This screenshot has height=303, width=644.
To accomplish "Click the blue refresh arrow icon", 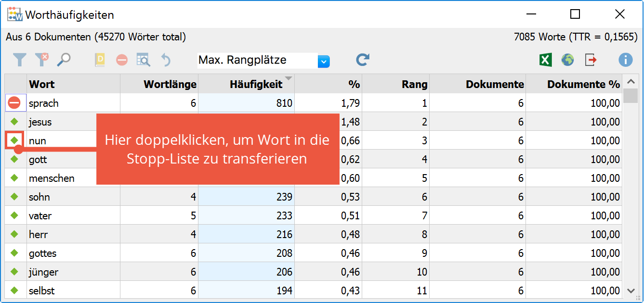I will pyautogui.click(x=362, y=60).
